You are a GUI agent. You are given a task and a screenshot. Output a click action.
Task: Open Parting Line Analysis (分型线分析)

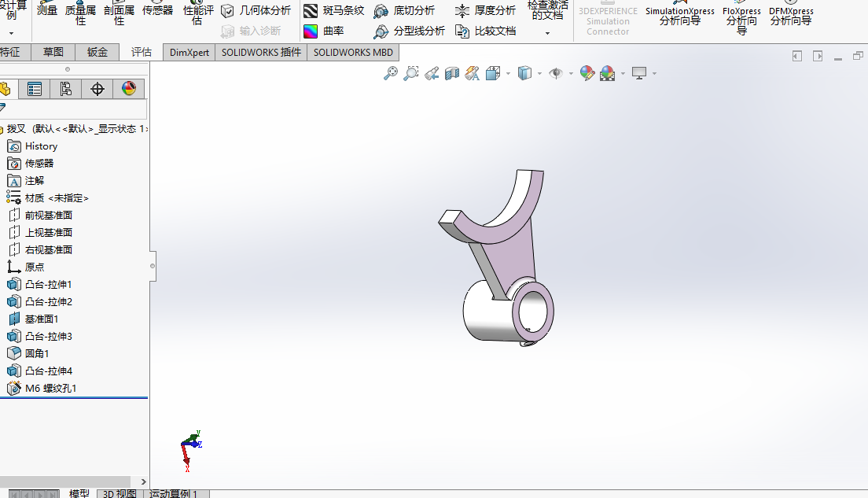click(x=409, y=31)
